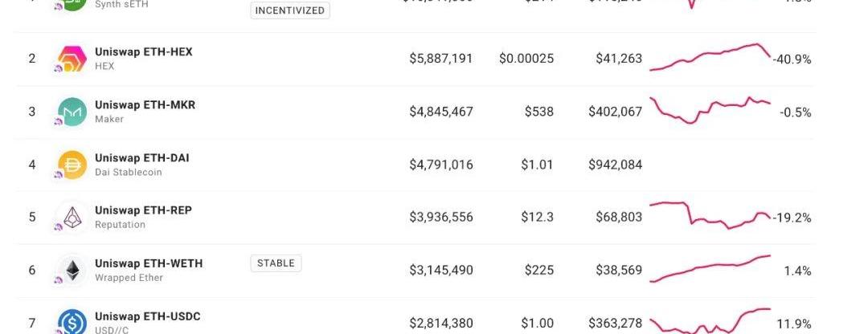This screenshot has height=334, width=868.
Task: Click the Maker MKR teal icon
Action: [x=72, y=112]
